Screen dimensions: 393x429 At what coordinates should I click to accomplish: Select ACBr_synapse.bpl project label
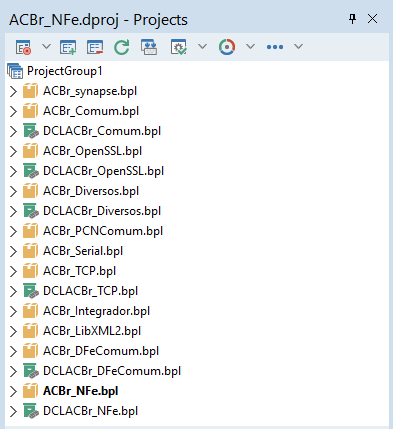[90, 91]
